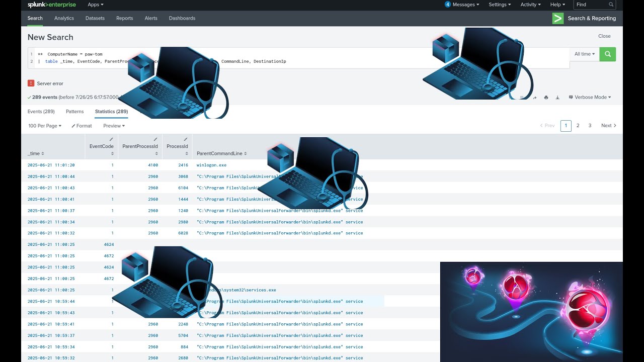Image resolution: width=644 pixels, height=362 pixels.
Task: Click the red Server error icon
Action: (x=31, y=83)
